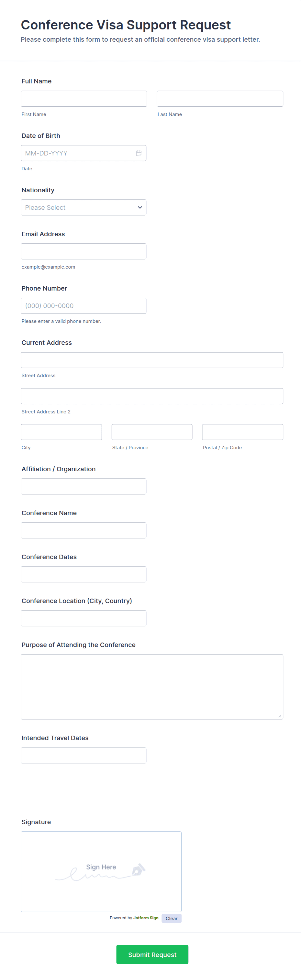Viewport: 301px width, 980px height.
Task: Click the Street Address field
Action: [152, 360]
